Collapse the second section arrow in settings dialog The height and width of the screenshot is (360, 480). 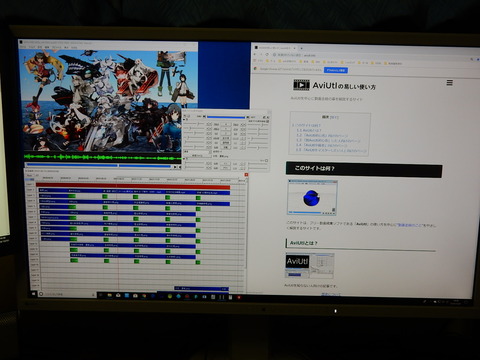coord(184,158)
